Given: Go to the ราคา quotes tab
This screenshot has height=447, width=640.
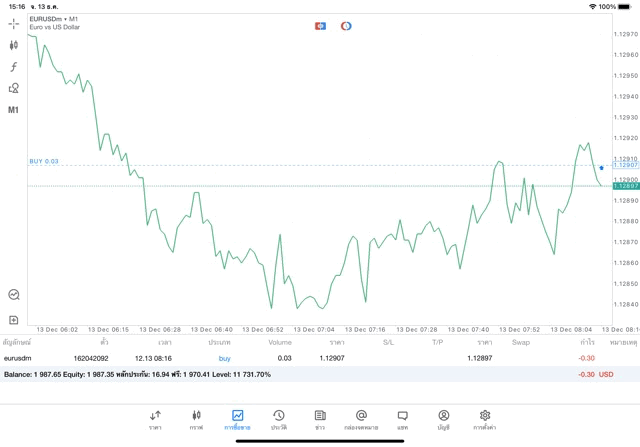Looking at the screenshot, I should tap(155, 419).
